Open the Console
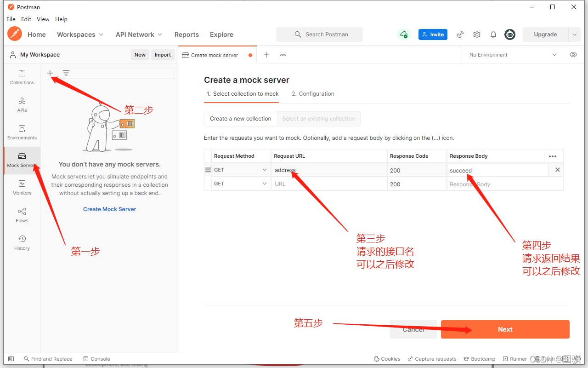This screenshot has height=368, width=588. click(x=97, y=359)
